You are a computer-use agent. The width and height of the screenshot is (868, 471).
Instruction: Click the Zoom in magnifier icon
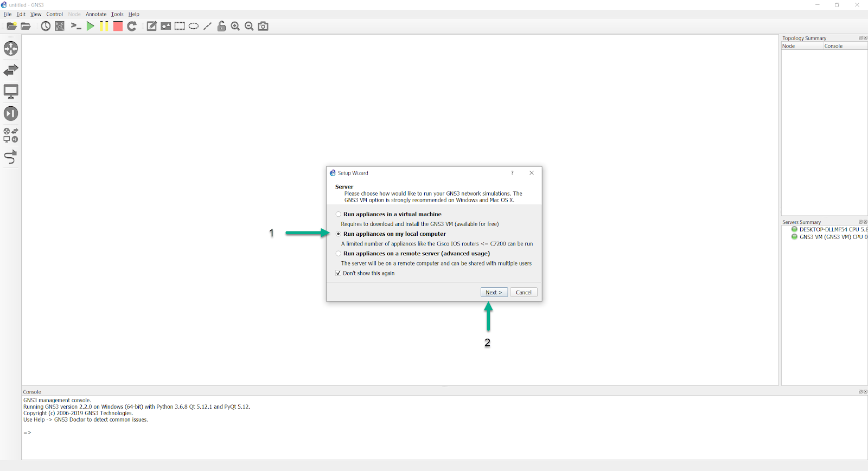pyautogui.click(x=235, y=26)
